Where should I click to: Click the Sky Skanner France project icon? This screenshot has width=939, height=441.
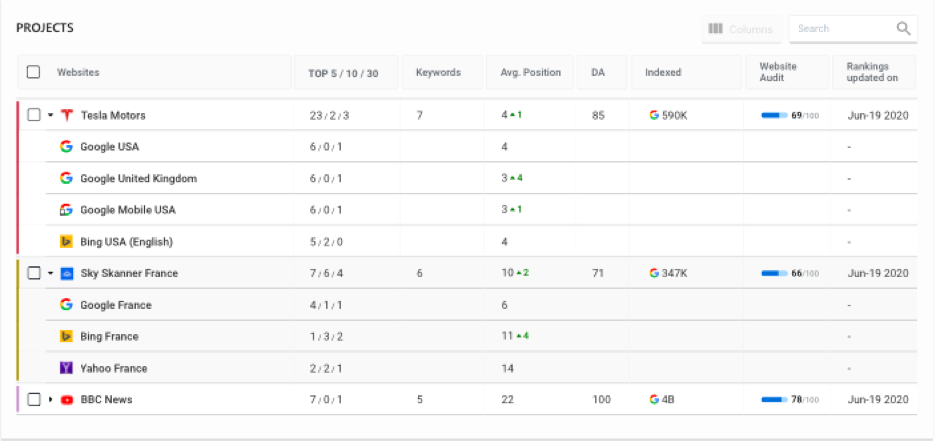point(67,273)
